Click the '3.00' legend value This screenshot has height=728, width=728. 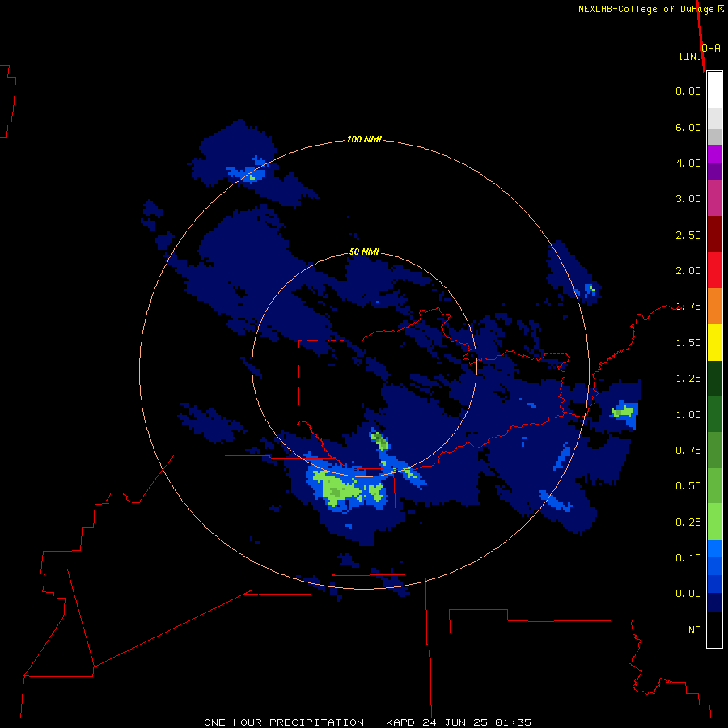[x=688, y=199]
